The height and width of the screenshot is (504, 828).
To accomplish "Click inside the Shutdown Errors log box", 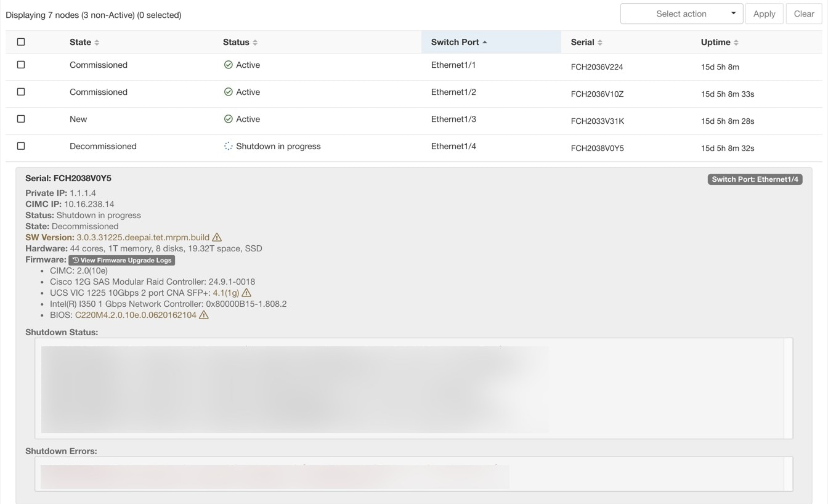I will pos(413,474).
